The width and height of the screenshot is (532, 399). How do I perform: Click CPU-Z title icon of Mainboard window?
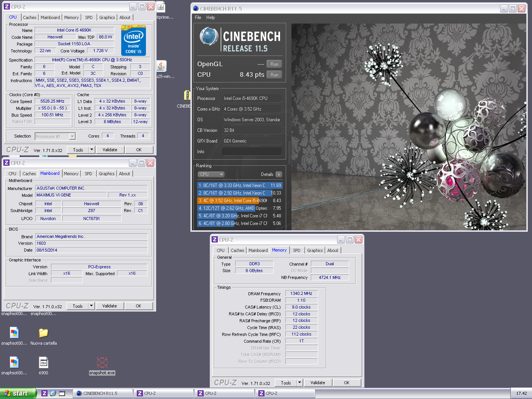[6, 163]
